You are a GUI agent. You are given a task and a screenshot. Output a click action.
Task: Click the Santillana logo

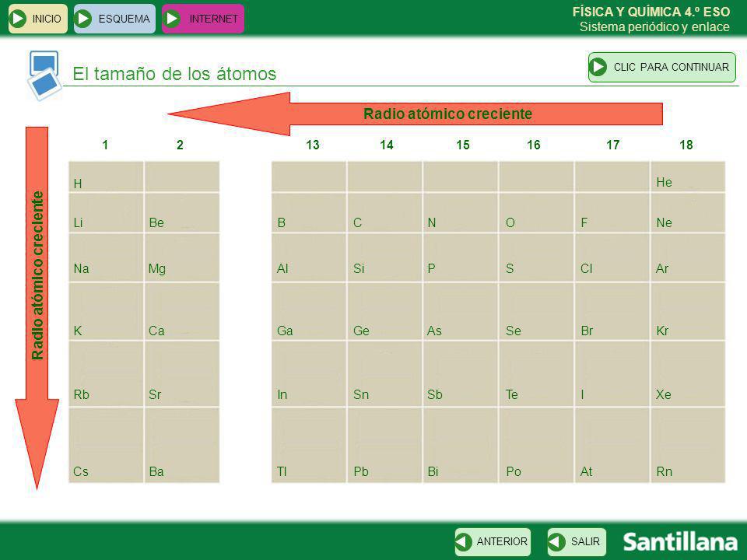pyautogui.click(x=680, y=542)
